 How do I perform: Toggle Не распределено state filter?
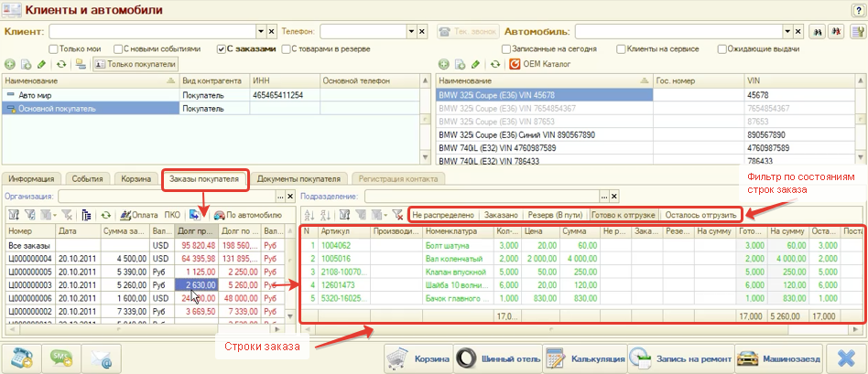pos(443,215)
